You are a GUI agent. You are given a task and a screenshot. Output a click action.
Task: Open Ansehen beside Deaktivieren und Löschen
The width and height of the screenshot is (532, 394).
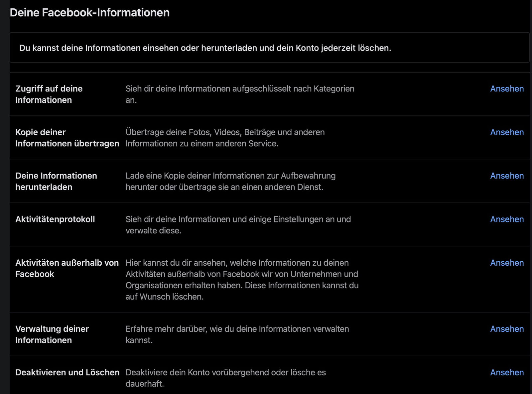pyautogui.click(x=507, y=373)
